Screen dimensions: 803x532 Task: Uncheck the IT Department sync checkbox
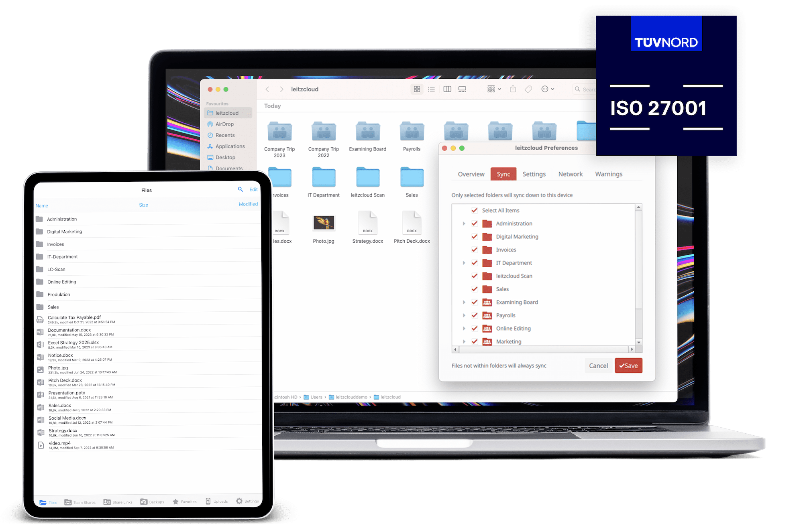474,263
